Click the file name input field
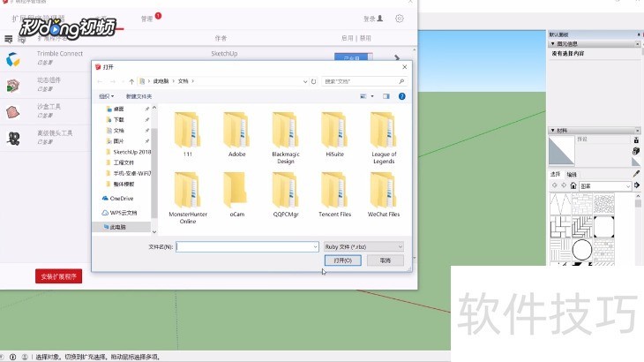Image resolution: width=644 pixels, height=362 pixels. (247, 246)
